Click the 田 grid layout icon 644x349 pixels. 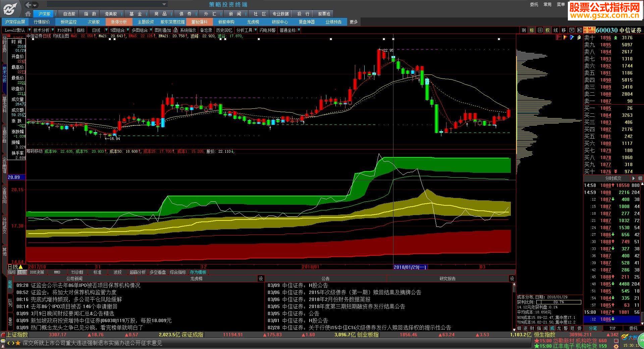[x=540, y=30]
